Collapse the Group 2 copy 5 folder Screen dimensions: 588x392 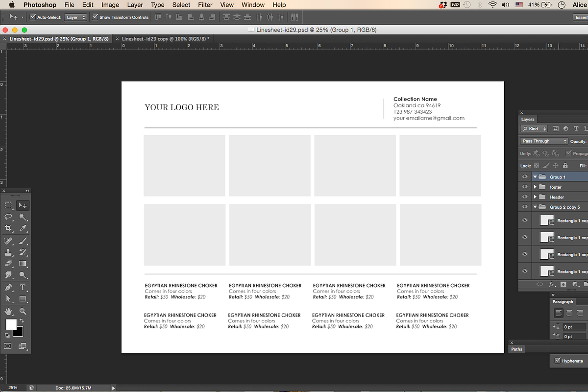535,207
